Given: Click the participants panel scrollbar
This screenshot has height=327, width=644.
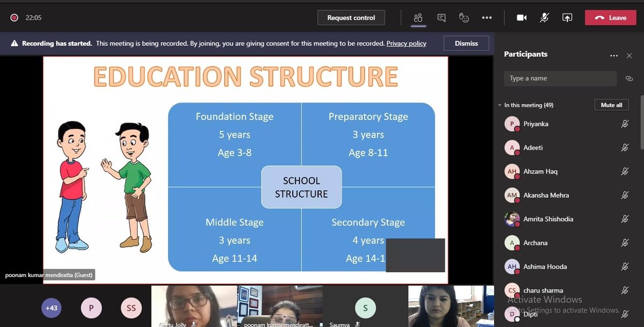Looking at the screenshot, I should pyautogui.click(x=641, y=123).
